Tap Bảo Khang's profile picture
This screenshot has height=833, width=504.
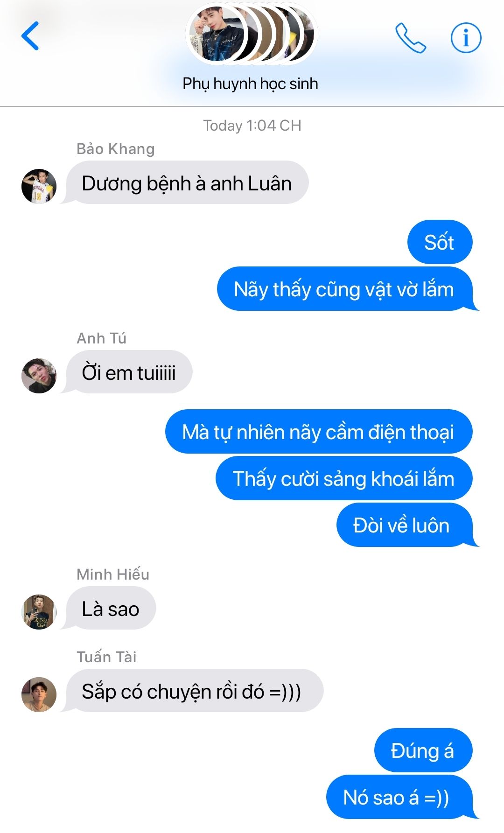(x=39, y=186)
